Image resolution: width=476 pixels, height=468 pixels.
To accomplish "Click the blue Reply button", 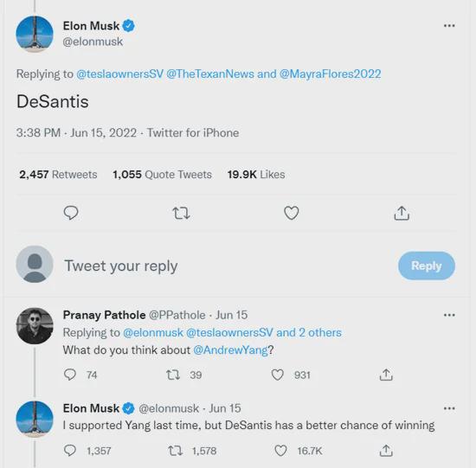I will (x=427, y=266).
